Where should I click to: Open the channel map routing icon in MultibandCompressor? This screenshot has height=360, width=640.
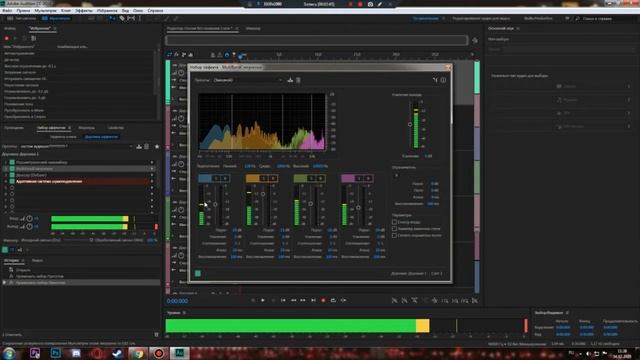435,80
